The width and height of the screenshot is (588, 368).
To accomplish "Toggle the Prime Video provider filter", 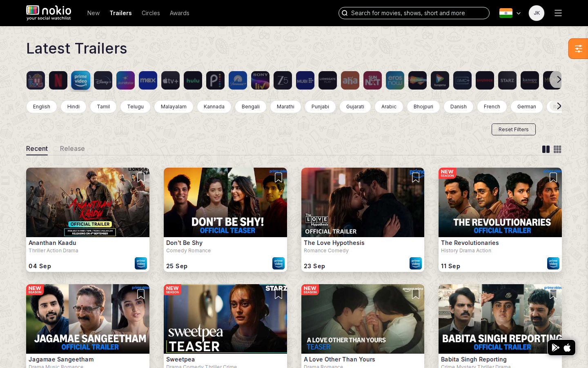I will [x=80, y=81].
